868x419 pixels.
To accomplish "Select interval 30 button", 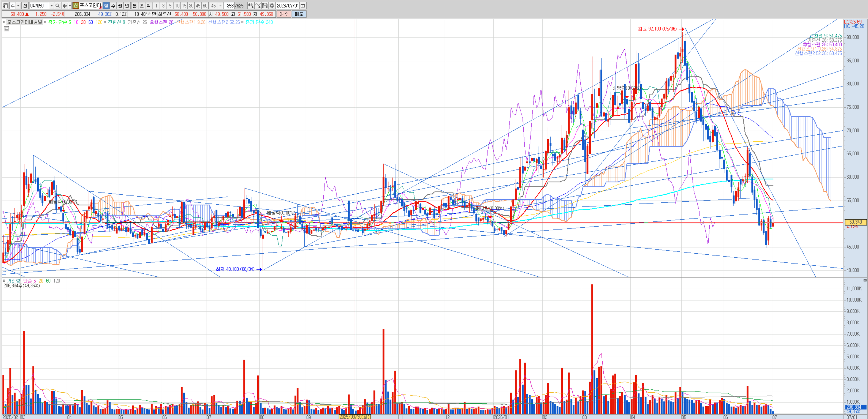I will [x=191, y=6].
